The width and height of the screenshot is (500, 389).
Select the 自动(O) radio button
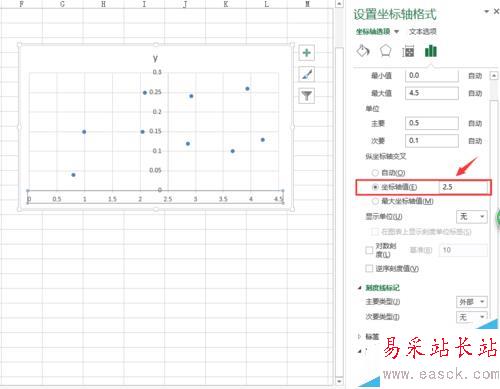coord(375,173)
